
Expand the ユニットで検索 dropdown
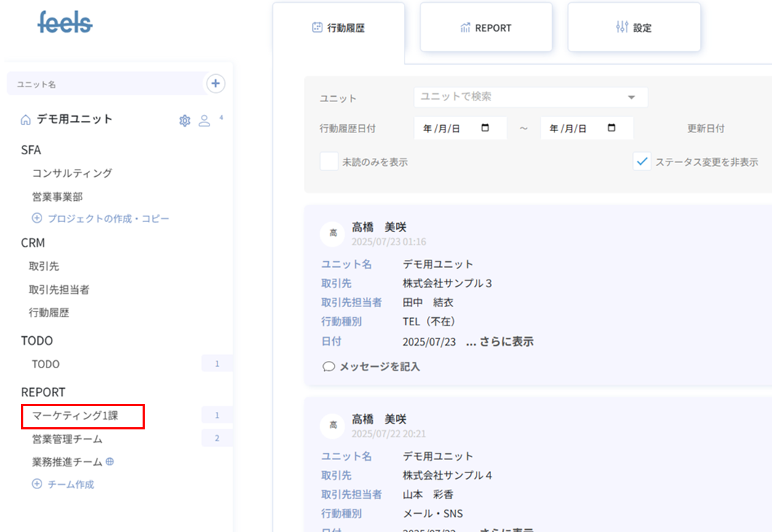click(631, 97)
